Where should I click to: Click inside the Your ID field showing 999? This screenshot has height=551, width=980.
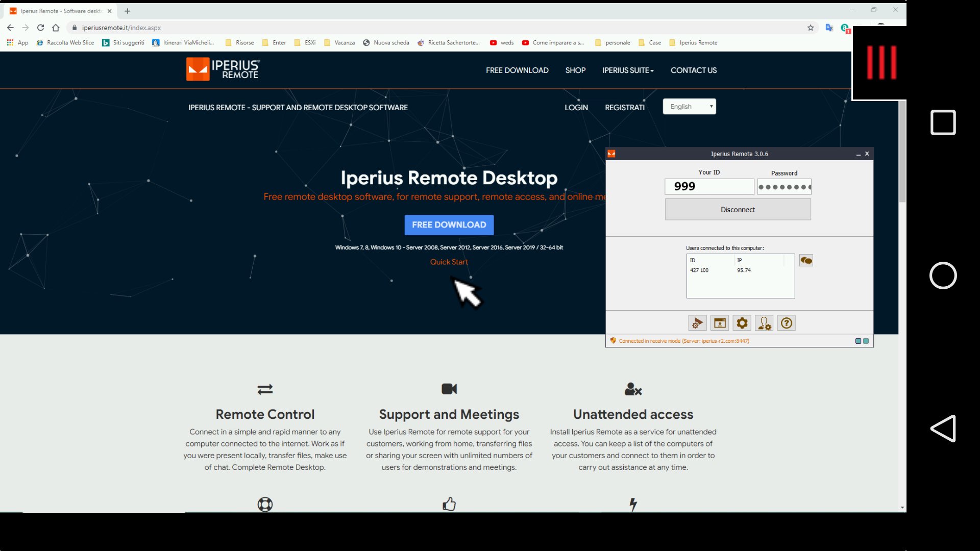(x=709, y=186)
